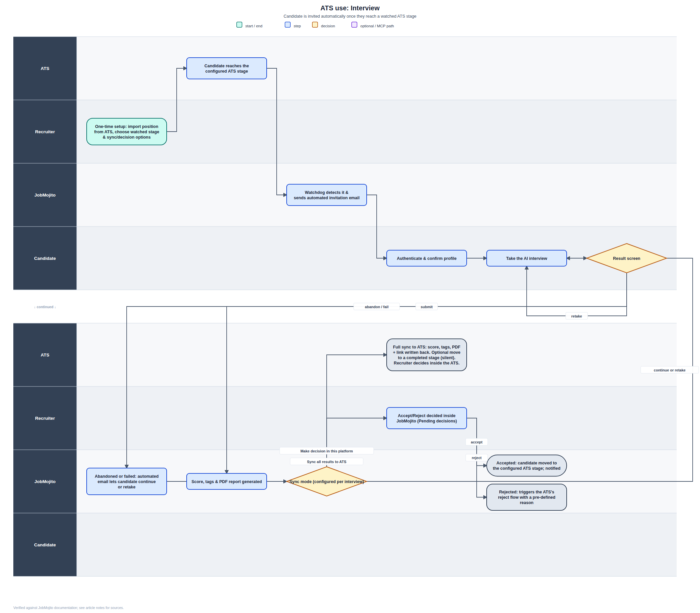This screenshot has width=700, height=613.
Task: Select the 'Accepted: candidate moved' end node
Action: point(526,465)
